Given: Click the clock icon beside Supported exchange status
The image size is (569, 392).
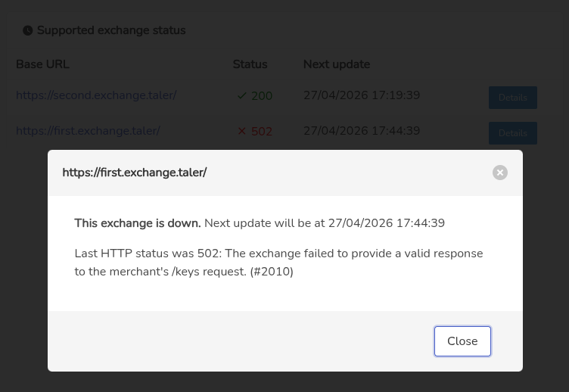Looking at the screenshot, I should click(x=28, y=31).
